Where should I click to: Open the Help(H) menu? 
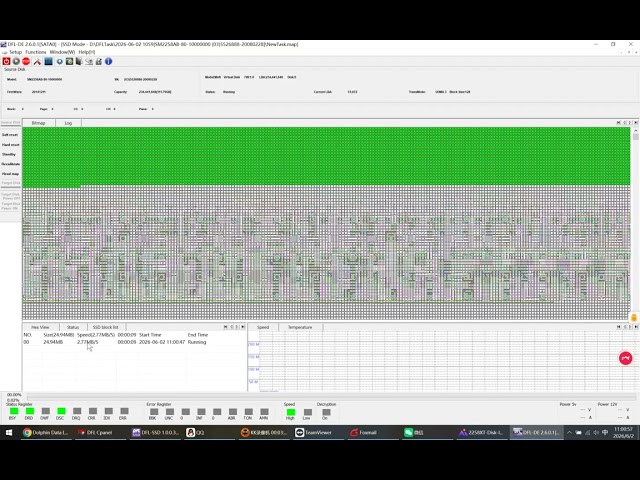click(87, 52)
